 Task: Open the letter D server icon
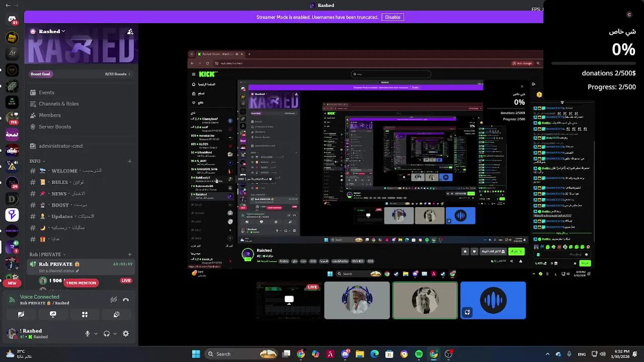pos(12,199)
